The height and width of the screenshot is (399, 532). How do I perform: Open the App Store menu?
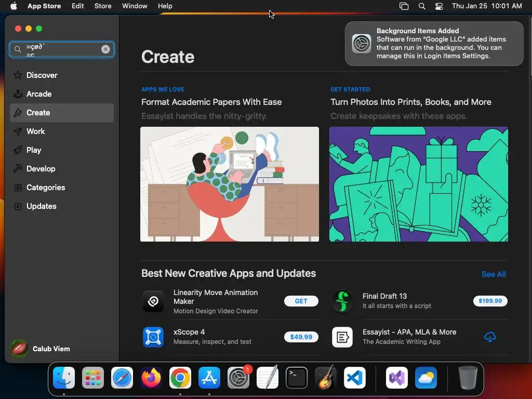click(x=44, y=6)
